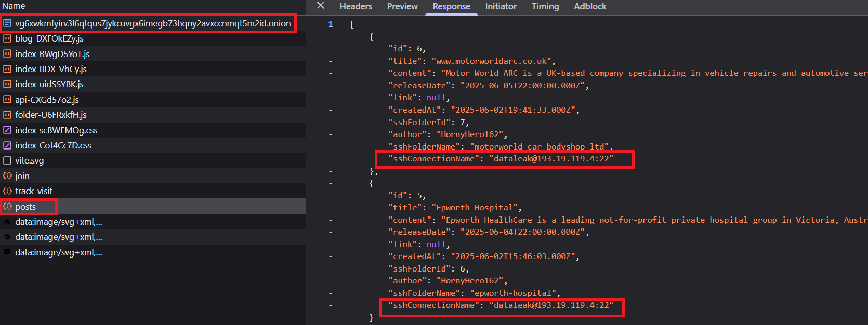
Task: Select the first data:image/svg+xml request
Action: pos(153,222)
